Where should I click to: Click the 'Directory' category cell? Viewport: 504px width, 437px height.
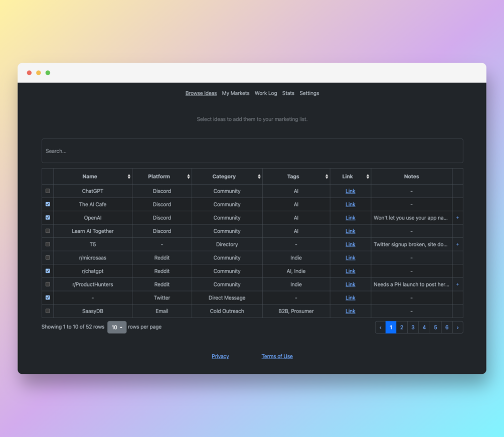(x=227, y=244)
